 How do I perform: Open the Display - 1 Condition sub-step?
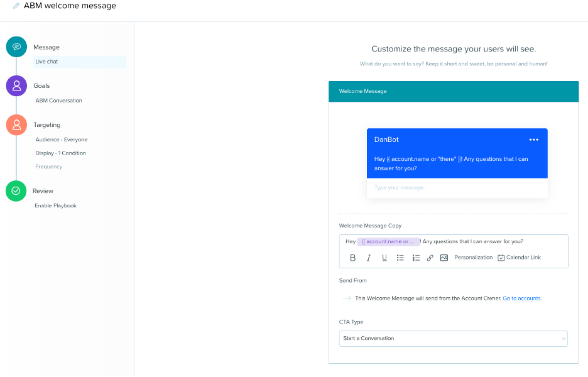pos(61,153)
